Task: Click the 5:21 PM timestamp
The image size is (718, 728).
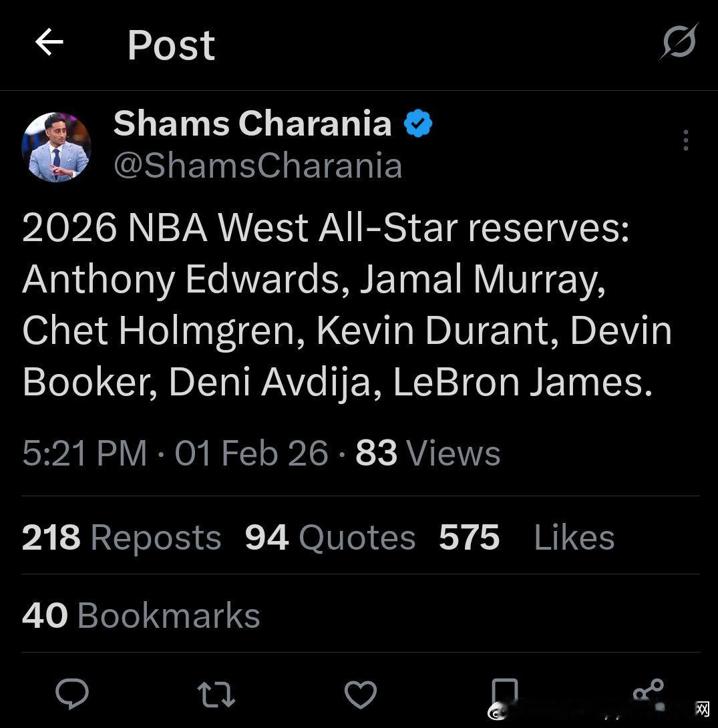Action: point(84,453)
